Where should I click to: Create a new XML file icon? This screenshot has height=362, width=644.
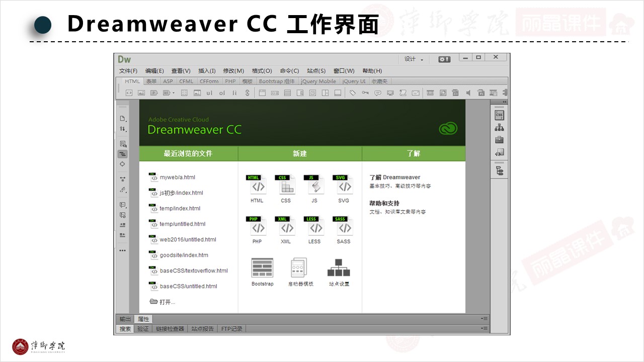click(286, 226)
